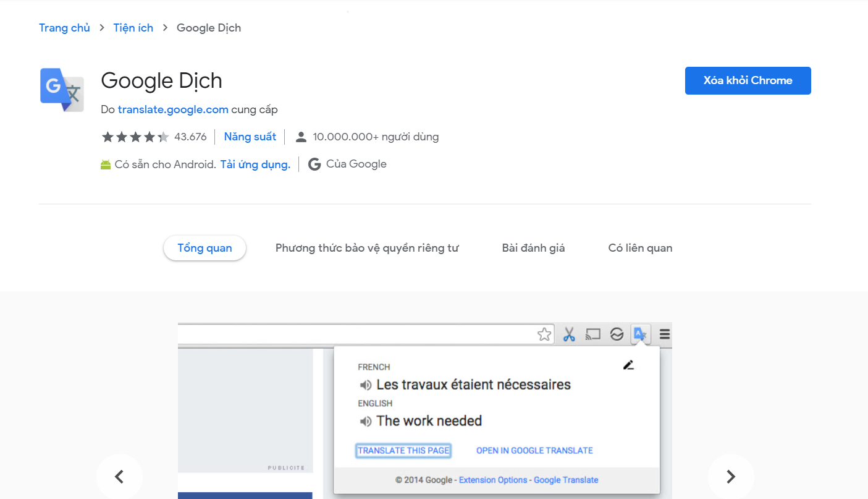Image resolution: width=868 pixels, height=499 pixels.
Task: Click Xóa khỏi Chrome button
Action: [x=748, y=80]
